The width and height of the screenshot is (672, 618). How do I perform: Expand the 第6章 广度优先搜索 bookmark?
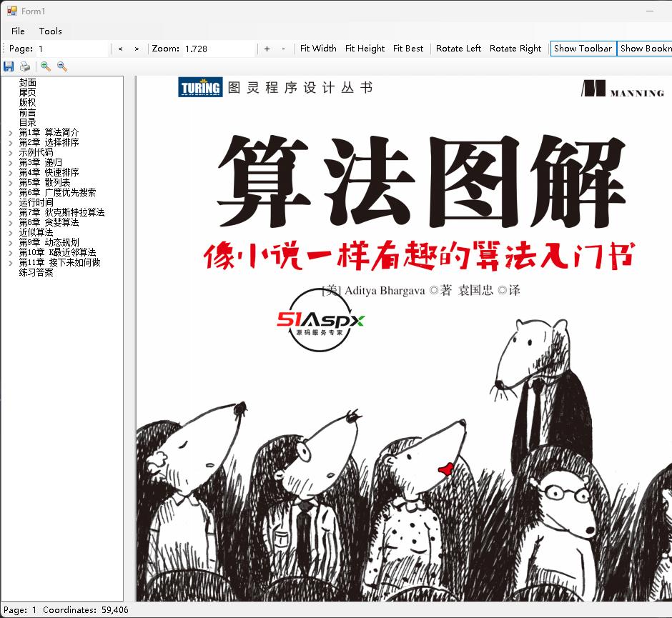[x=11, y=193]
